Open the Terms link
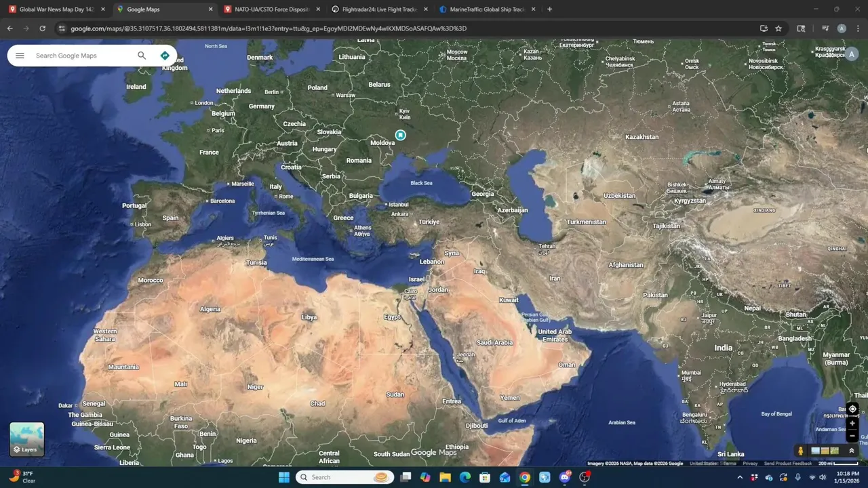This screenshot has width=868, height=488. tap(730, 464)
